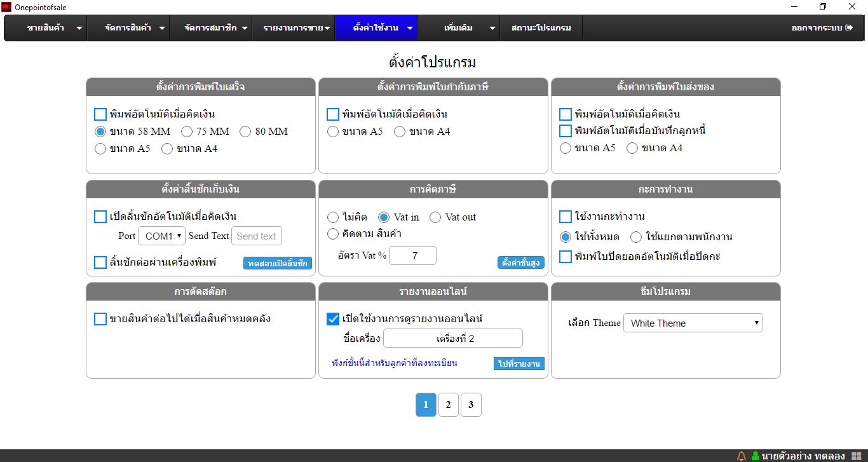Open the grid icon in status bar

coord(856,456)
